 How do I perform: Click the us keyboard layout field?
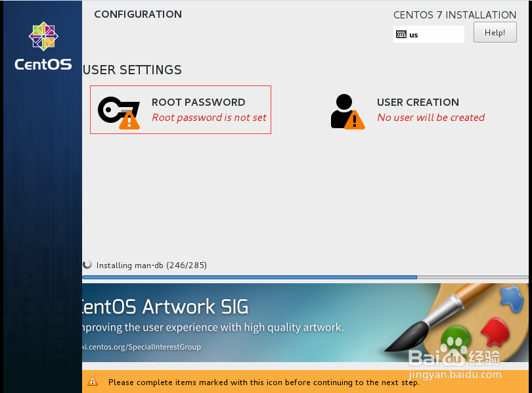point(428,34)
